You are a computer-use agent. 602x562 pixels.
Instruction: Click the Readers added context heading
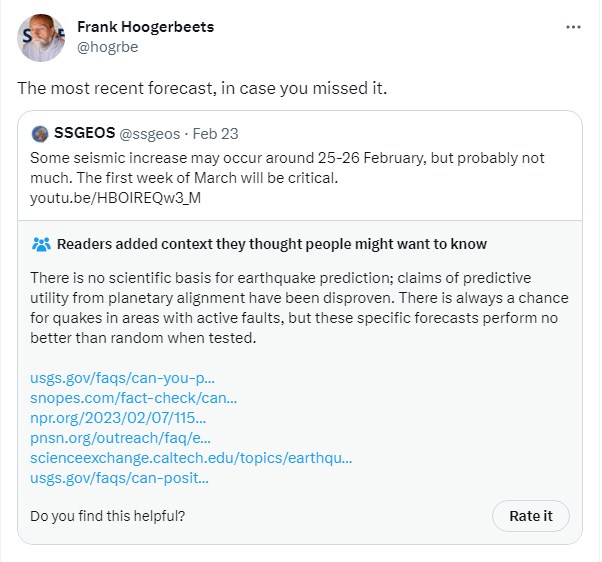pyautogui.click(x=272, y=244)
